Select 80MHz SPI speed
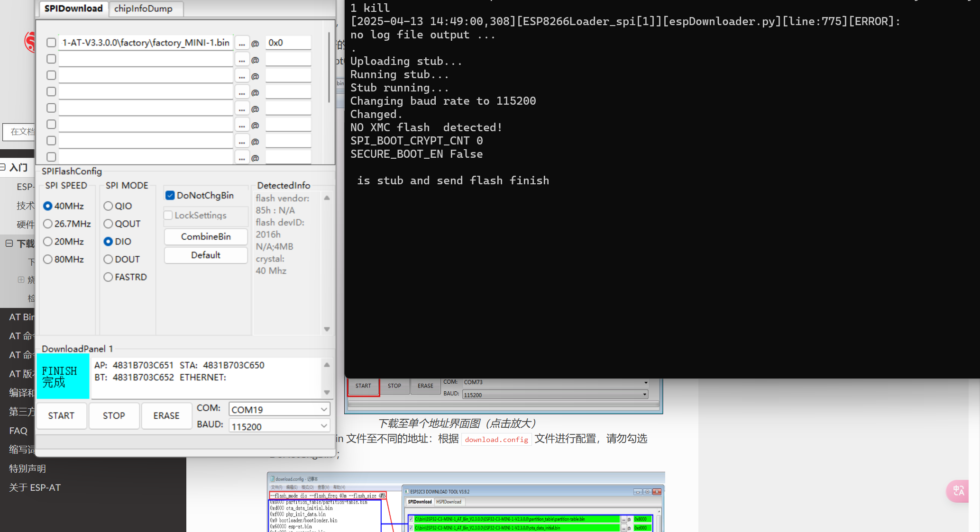The width and height of the screenshot is (980, 532). point(48,259)
